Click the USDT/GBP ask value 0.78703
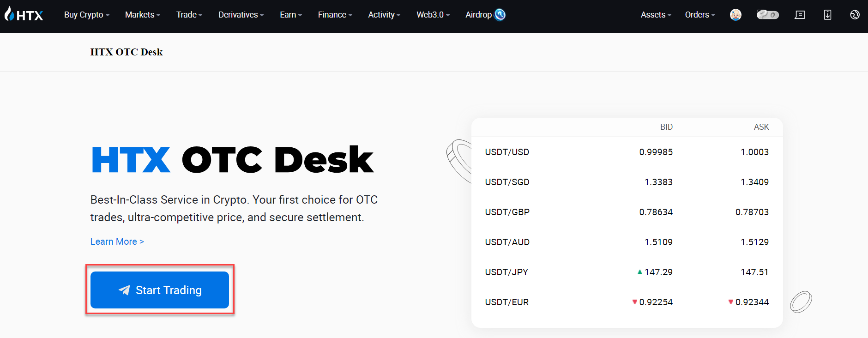The height and width of the screenshot is (338, 868). (x=752, y=212)
